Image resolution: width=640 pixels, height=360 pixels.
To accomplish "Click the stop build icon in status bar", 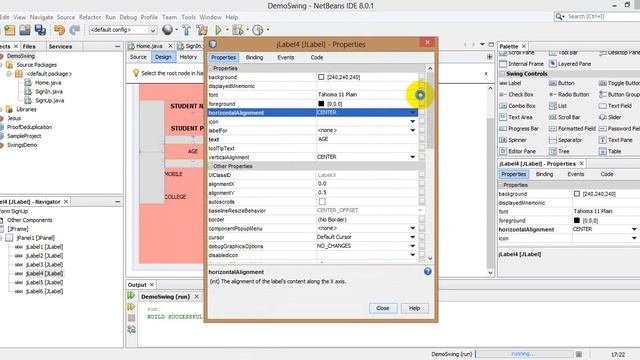I will coord(579,354).
